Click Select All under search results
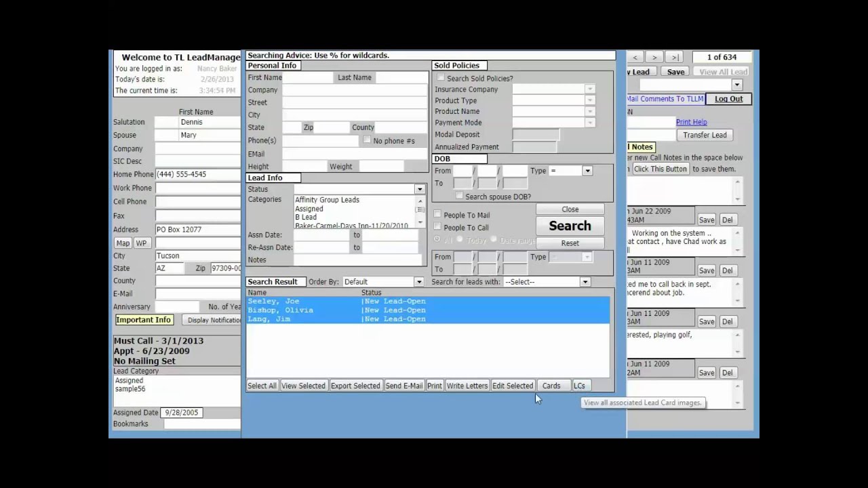 [x=262, y=386]
